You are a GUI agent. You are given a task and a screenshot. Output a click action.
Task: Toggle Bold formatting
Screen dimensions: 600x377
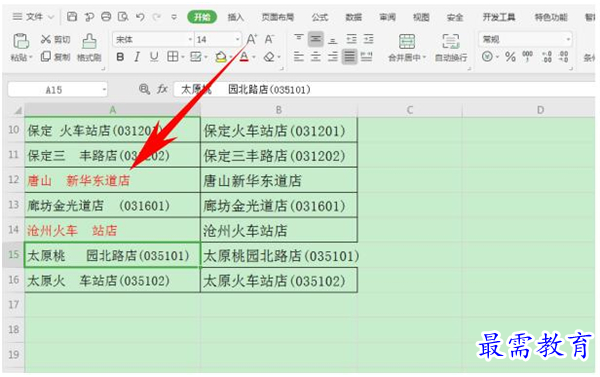[x=120, y=57]
